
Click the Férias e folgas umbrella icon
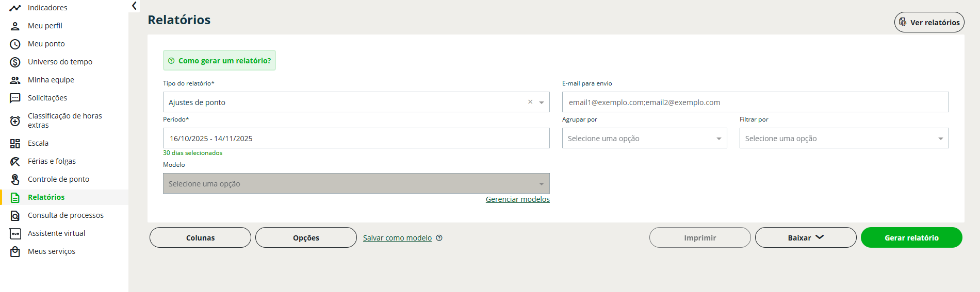click(x=15, y=162)
